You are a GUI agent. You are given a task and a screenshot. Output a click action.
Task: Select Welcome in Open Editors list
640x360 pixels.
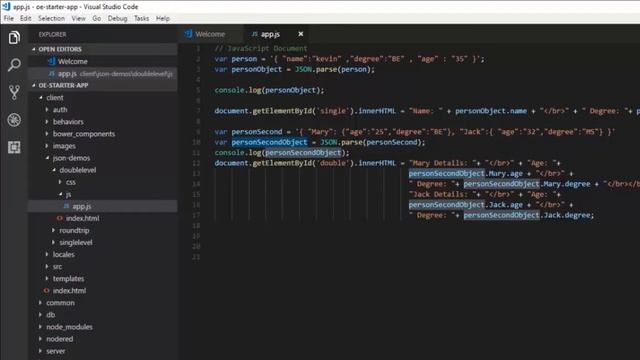point(103,61)
